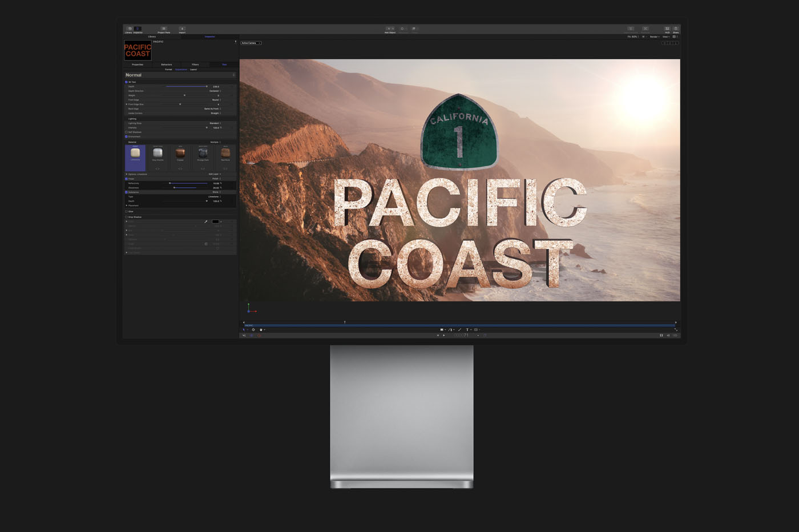
Task: Choose the Copper material thumbnail
Action: (x=180, y=154)
